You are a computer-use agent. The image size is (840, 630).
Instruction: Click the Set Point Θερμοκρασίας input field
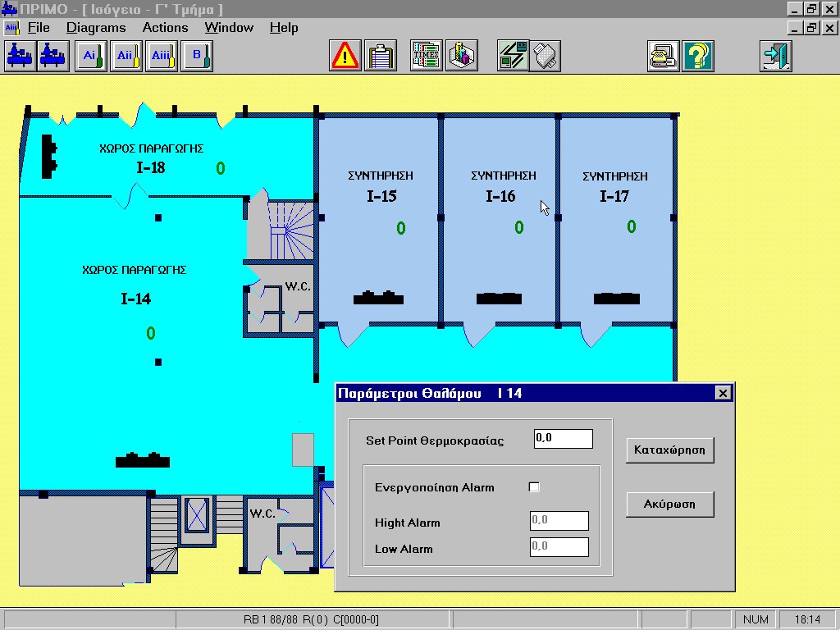(563, 439)
